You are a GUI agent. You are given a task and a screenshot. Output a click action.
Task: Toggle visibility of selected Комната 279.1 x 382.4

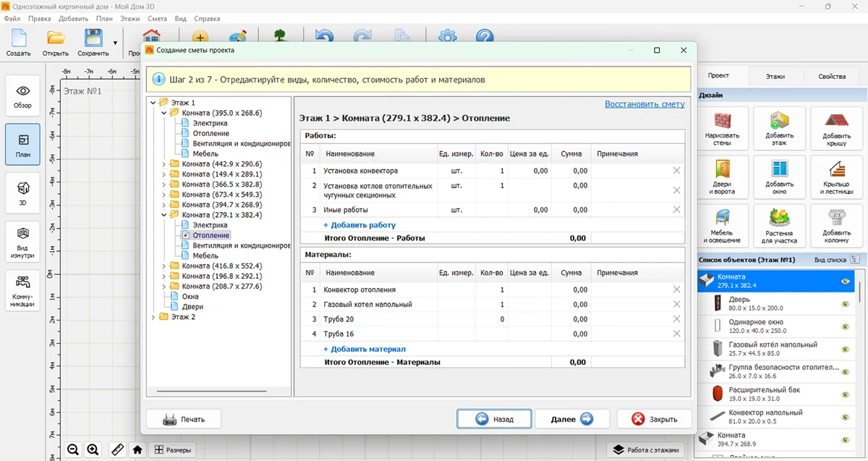click(x=845, y=282)
